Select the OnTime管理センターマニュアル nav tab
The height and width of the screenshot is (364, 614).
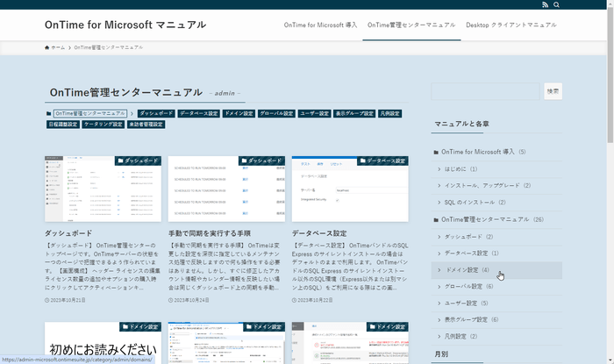pyautogui.click(x=411, y=25)
